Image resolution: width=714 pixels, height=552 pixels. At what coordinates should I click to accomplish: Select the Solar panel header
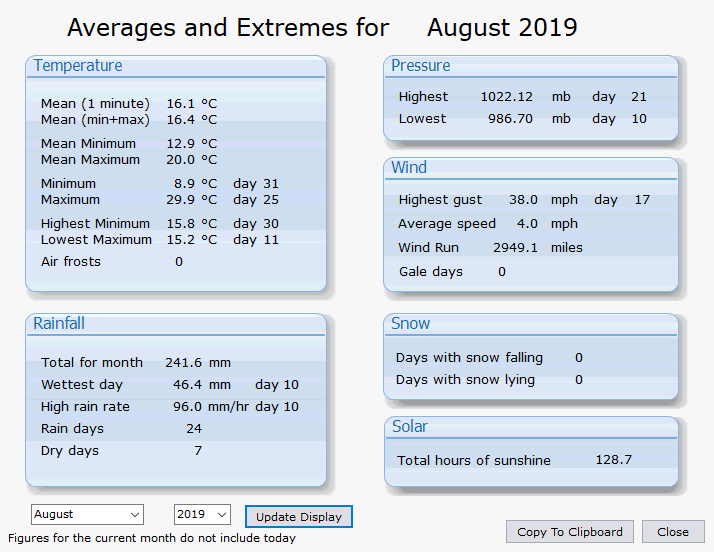(410, 426)
